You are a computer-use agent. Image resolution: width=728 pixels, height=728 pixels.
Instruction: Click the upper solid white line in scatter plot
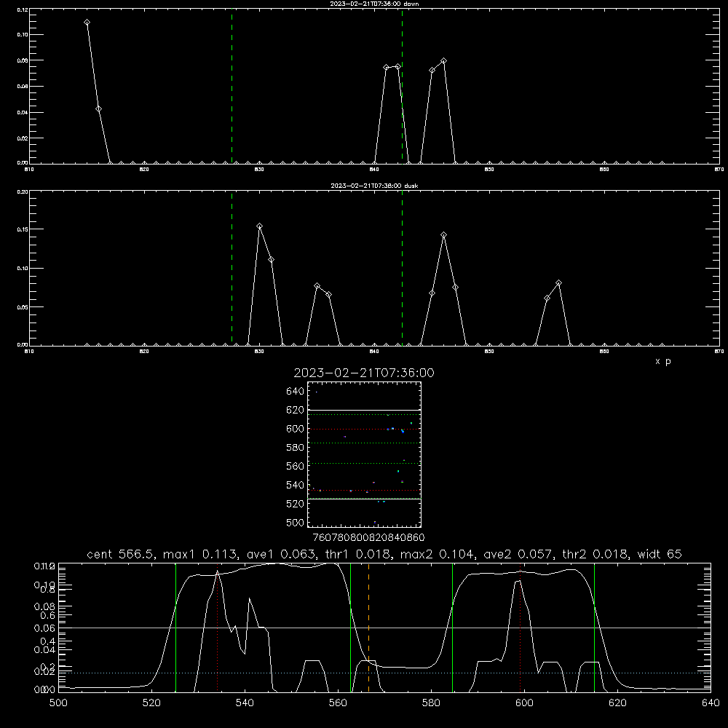tap(364, 411)
